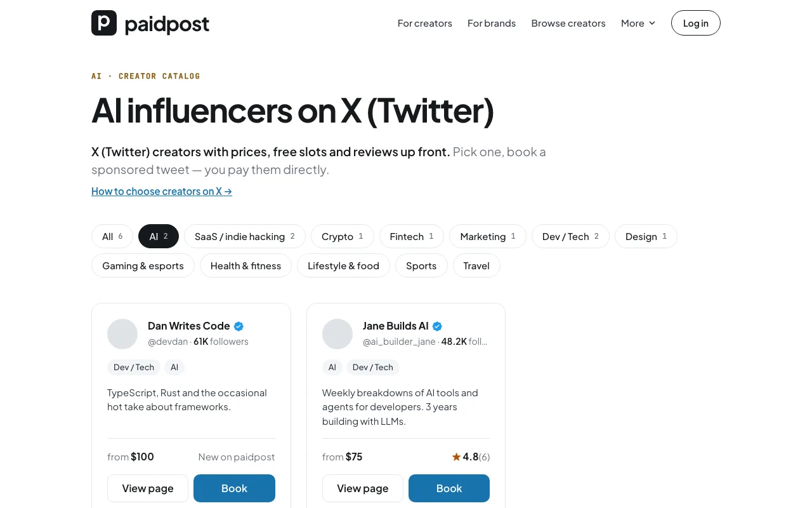Click the paidpost logo icon
This screenshot has width=812, height=508.
(104, 23)
